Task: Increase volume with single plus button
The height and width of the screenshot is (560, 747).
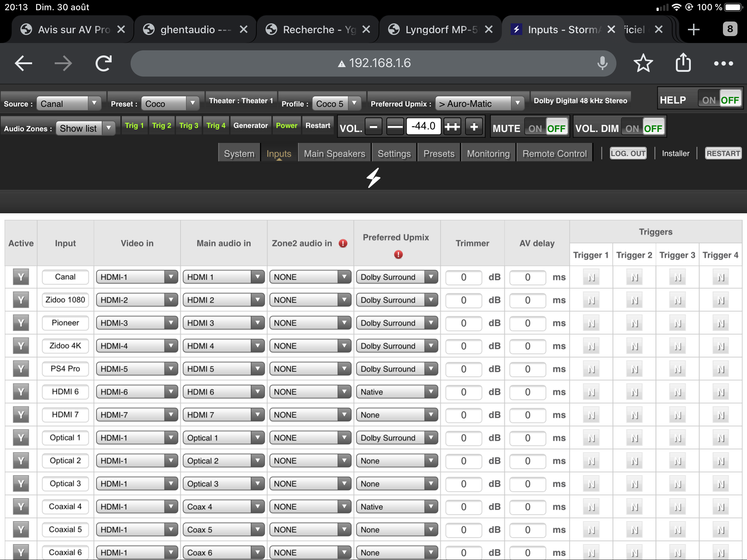Action: pos(474,127)
